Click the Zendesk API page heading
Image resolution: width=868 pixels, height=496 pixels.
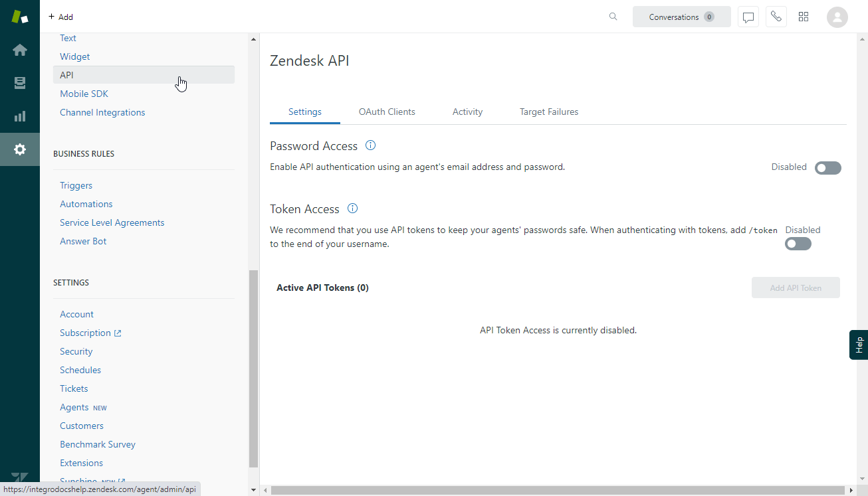(x=310, y=61)
